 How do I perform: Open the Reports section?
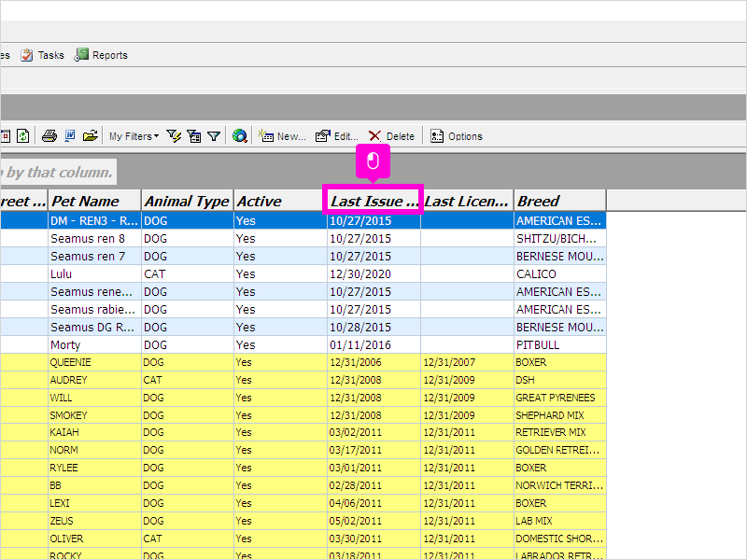(101, 55)
